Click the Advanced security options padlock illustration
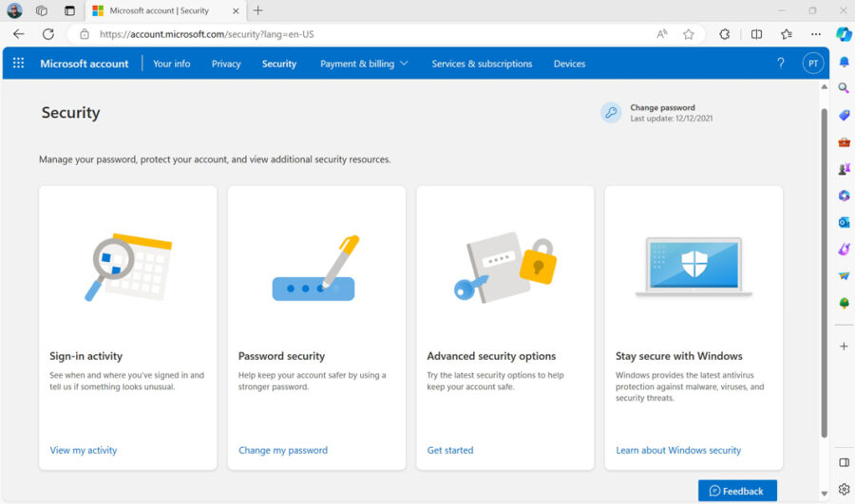 tap(505, 268)
